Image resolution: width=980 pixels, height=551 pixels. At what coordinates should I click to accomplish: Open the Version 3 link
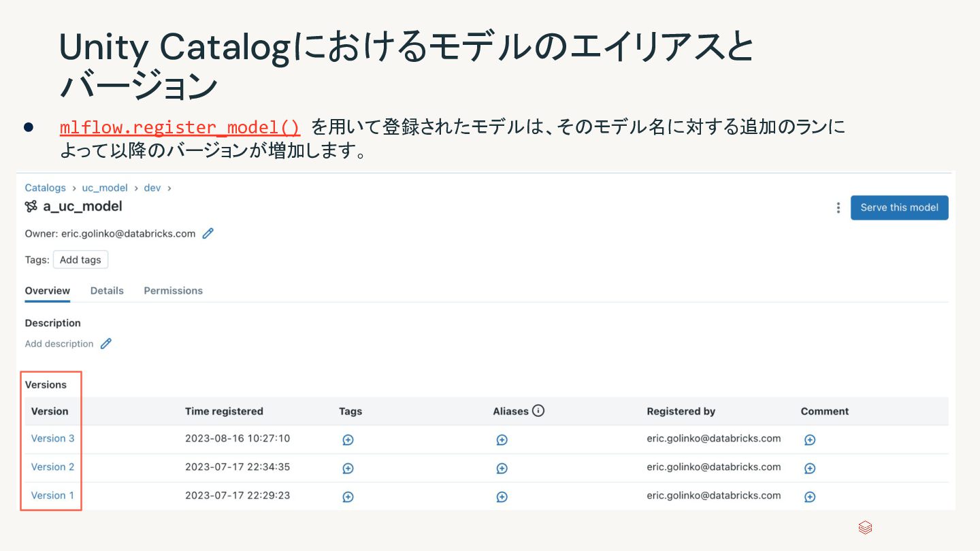52,438
